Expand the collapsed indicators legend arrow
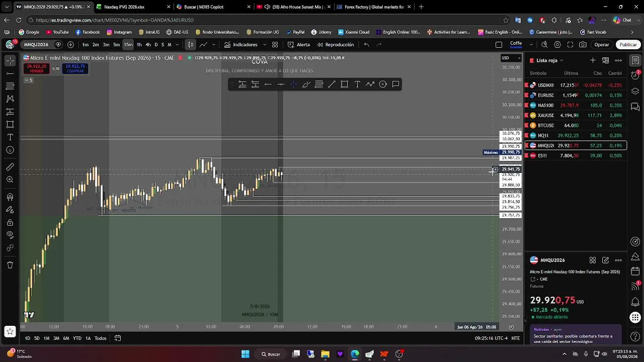The image size is (644, 362). pos(29,80)
